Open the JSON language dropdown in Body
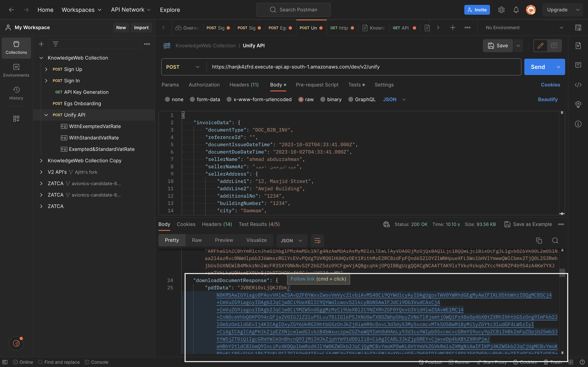 click(x=394, y=99)
